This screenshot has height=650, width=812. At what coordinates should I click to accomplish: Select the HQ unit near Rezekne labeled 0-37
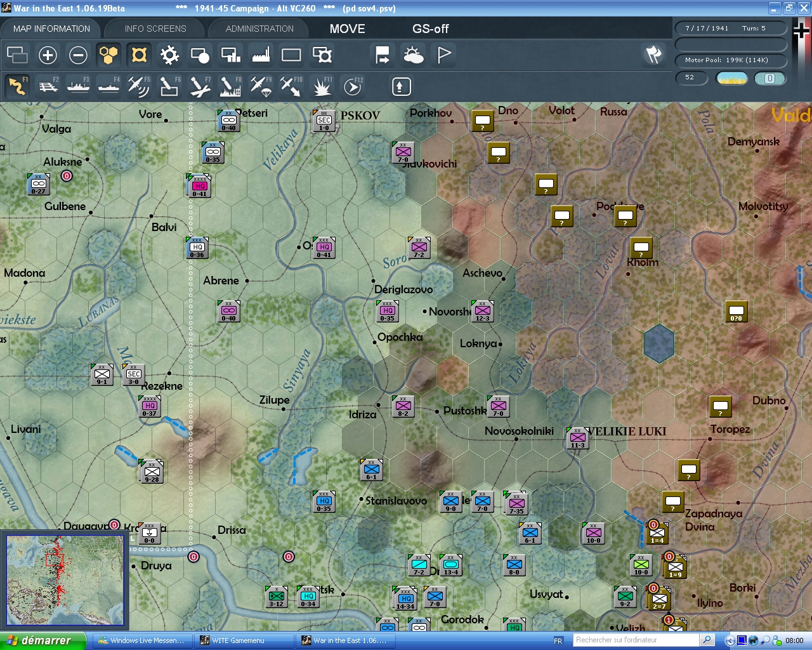tap(150, 406)
